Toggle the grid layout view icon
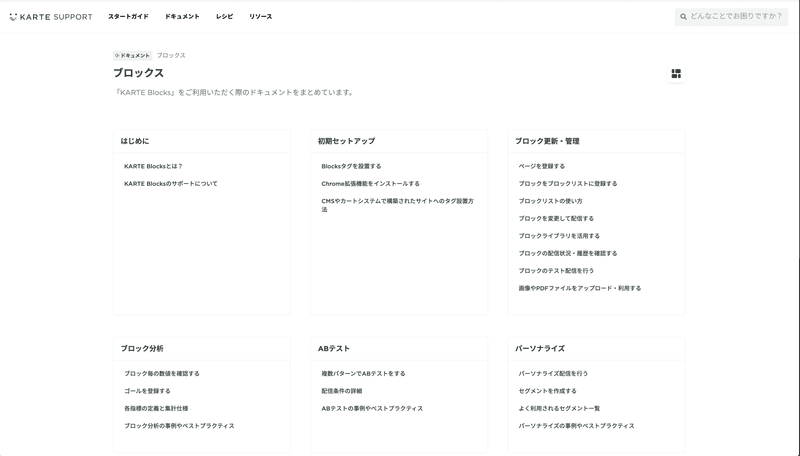This screenshot has height=456, width=800. click(x=676, y=74)
